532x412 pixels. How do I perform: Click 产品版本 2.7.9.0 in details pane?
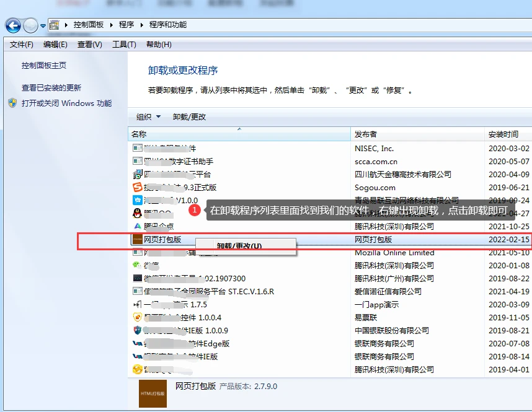[248, 387]
